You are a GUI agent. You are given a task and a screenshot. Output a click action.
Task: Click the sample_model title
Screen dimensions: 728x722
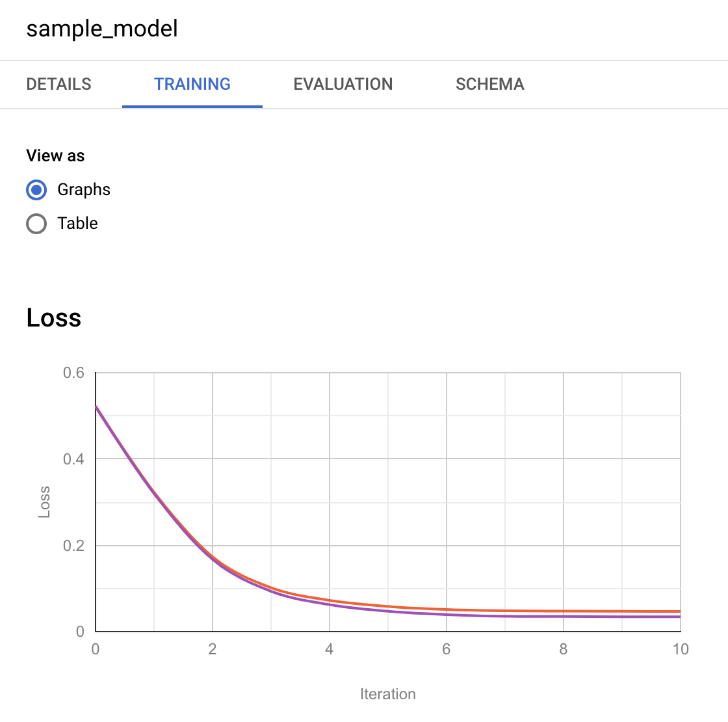pos(102,29)
